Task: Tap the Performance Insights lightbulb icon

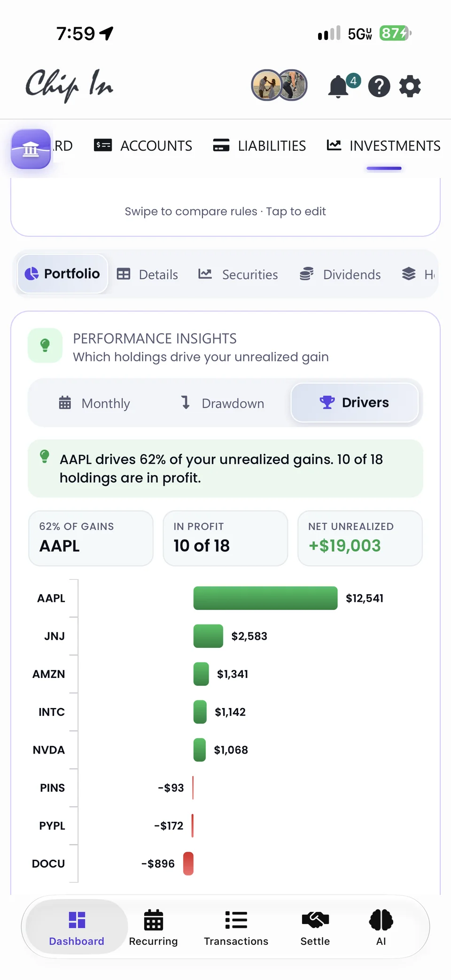Action: [45, 345]
